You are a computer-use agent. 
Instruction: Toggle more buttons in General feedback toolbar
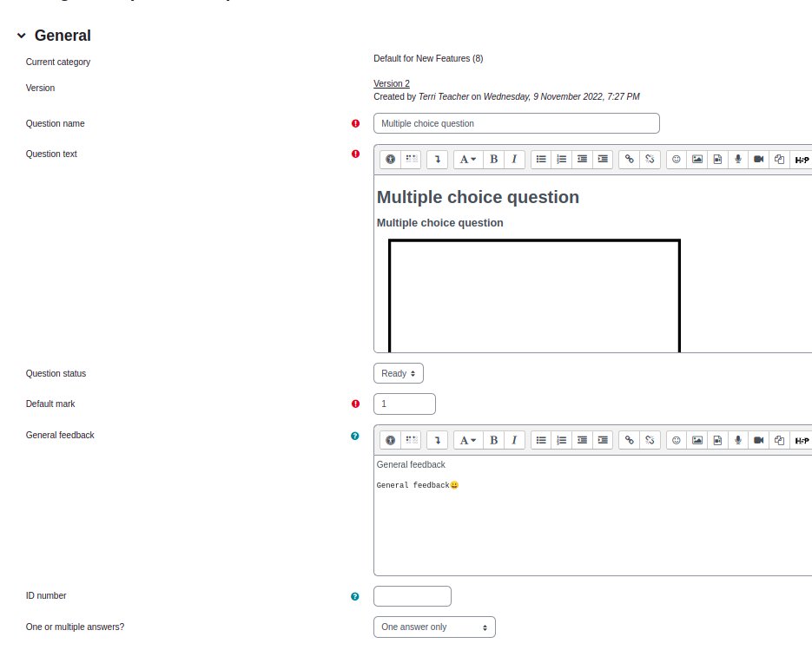tap(437, 440)
